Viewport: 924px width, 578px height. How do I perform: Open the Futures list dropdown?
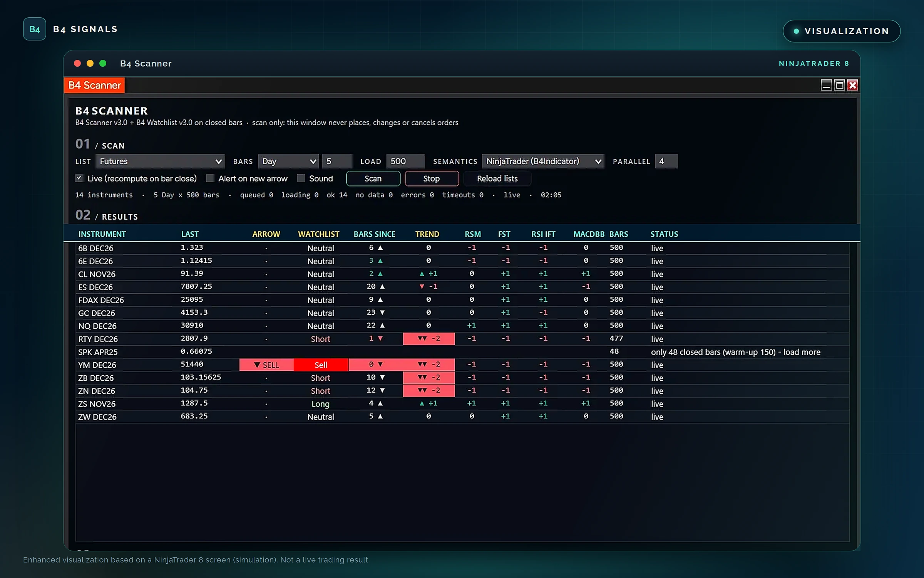[x=160, y=161]
